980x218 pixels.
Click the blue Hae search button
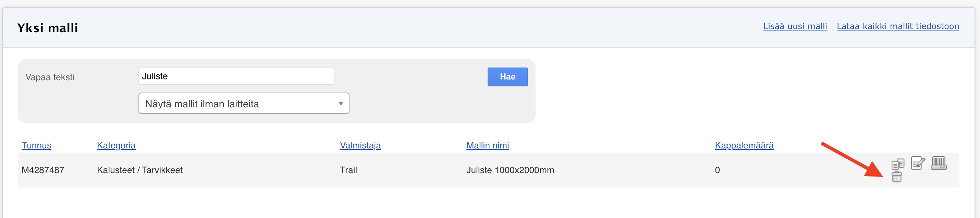(x=507, y=77)
